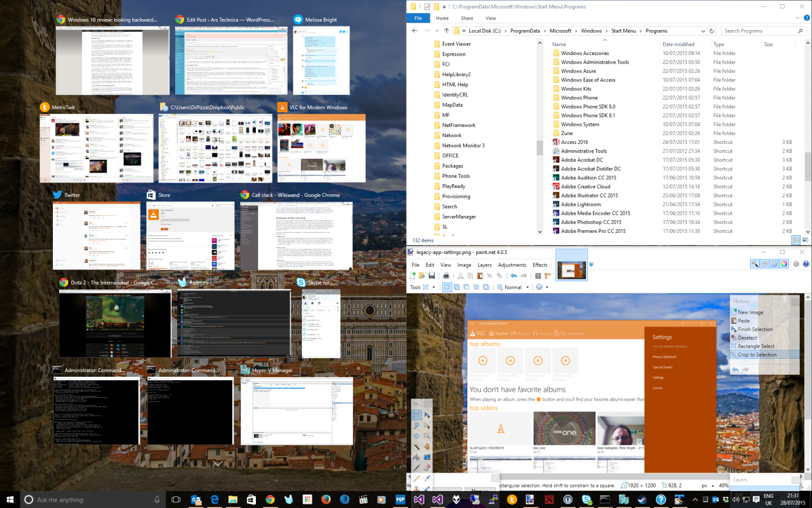Switch to Explorer's View ribbon tab
Viewport: 812px width, 508px height.
point(491,17)
